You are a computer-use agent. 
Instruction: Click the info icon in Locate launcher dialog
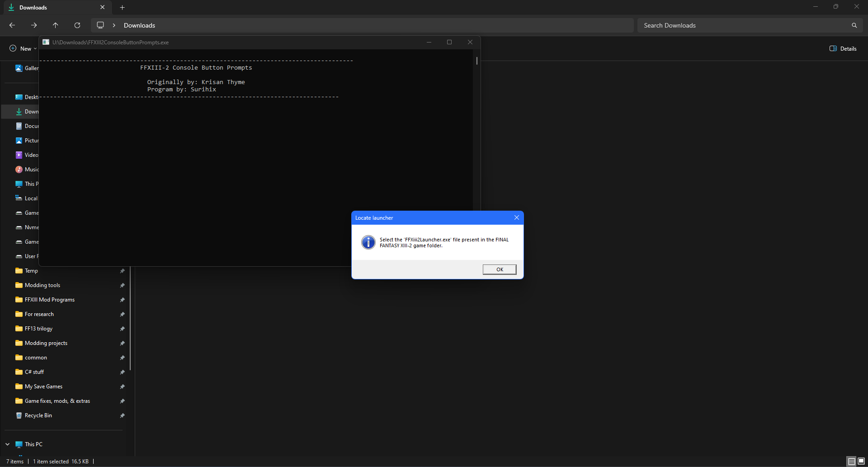click(368, 242)
